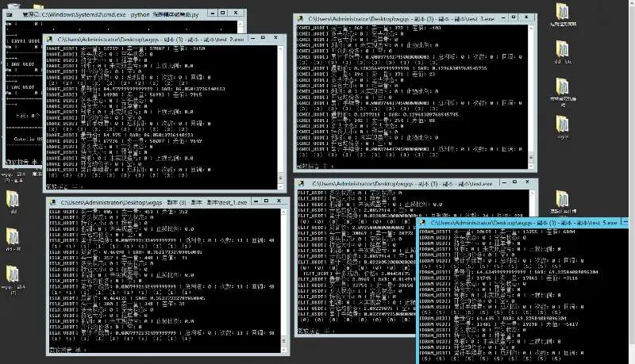Click the title icon of test_5.exe window
635x364 pixels.
tap(423, 222)
